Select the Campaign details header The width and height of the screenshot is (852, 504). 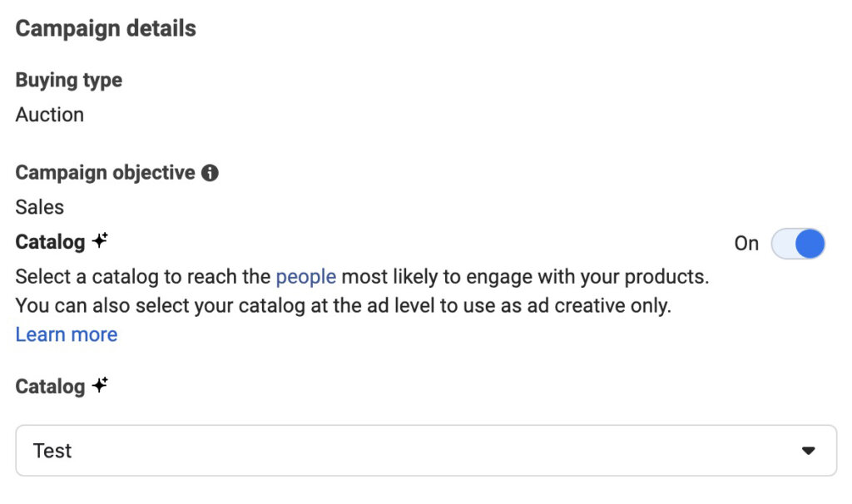(105, 27)
